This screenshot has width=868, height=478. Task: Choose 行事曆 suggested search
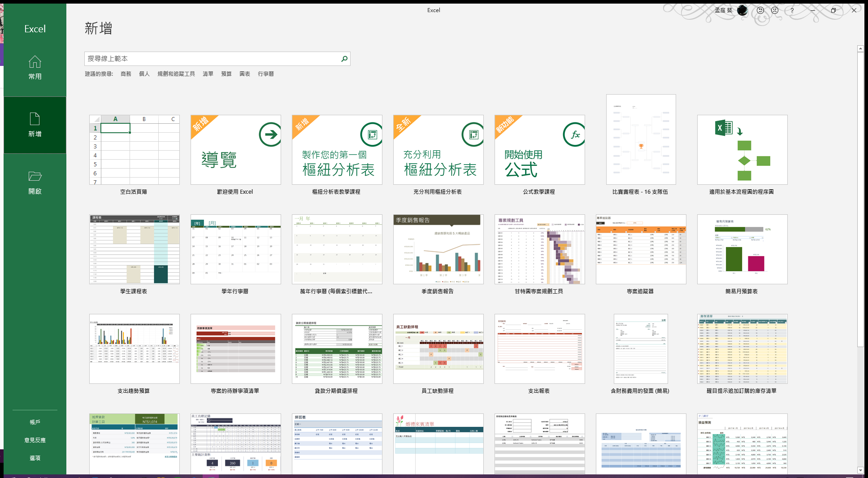point(266,74)
